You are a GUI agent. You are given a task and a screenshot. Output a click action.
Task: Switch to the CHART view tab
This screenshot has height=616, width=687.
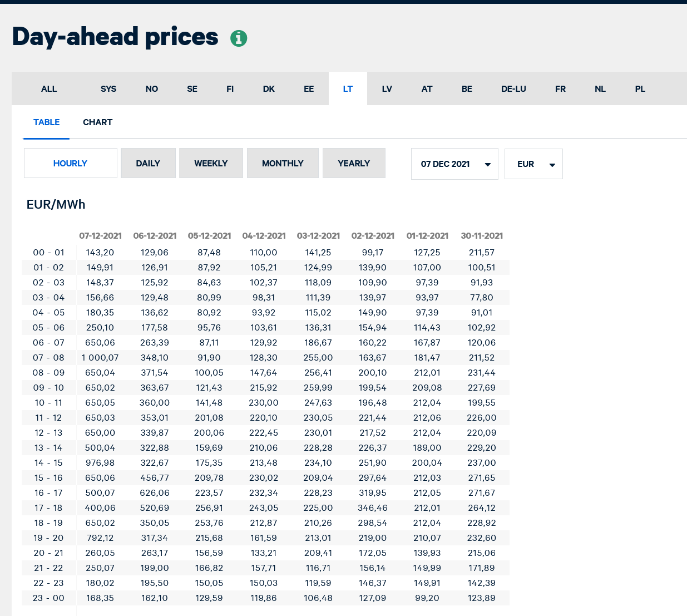point(97,122)
